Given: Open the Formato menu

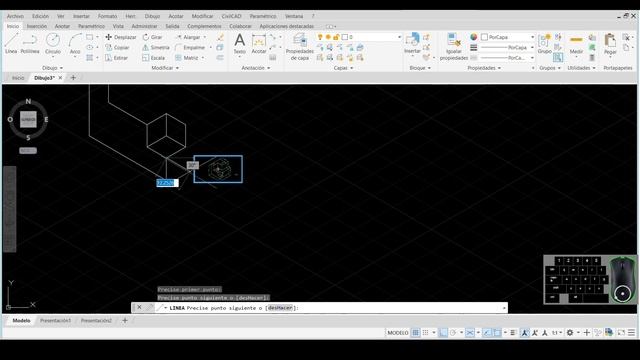Looking at the screenshot, I should [107, 16].
